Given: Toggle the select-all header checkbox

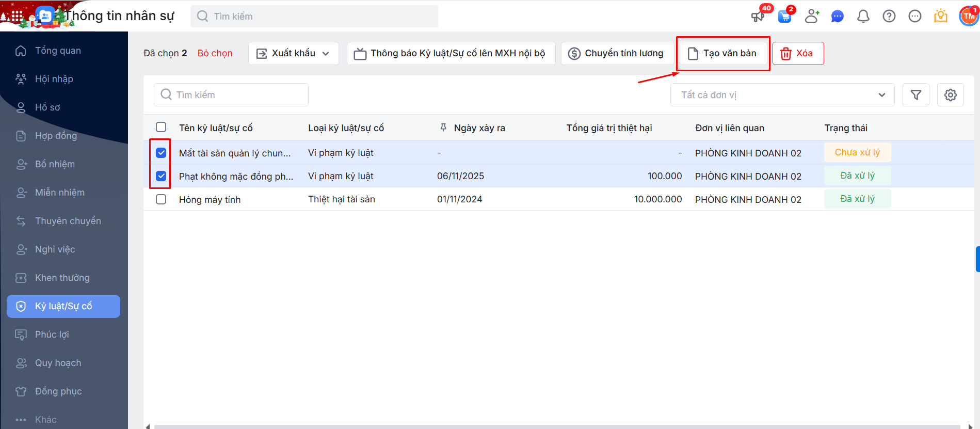Looking at the screenshot, I should coord(161,127).
